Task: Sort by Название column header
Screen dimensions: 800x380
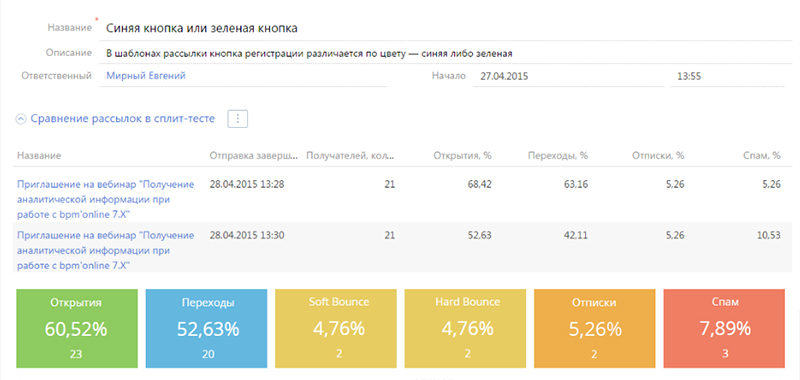Action: pyautogui.click(x=39, y=156)
